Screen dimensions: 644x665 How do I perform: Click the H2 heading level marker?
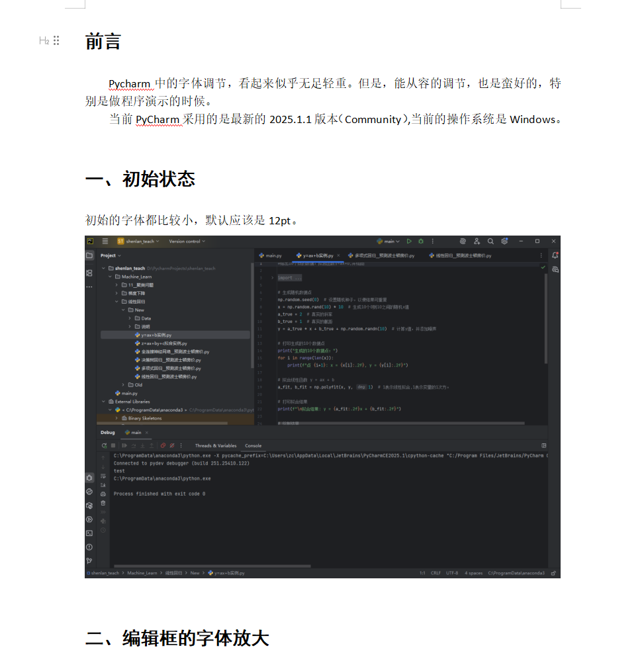(44, 41)
